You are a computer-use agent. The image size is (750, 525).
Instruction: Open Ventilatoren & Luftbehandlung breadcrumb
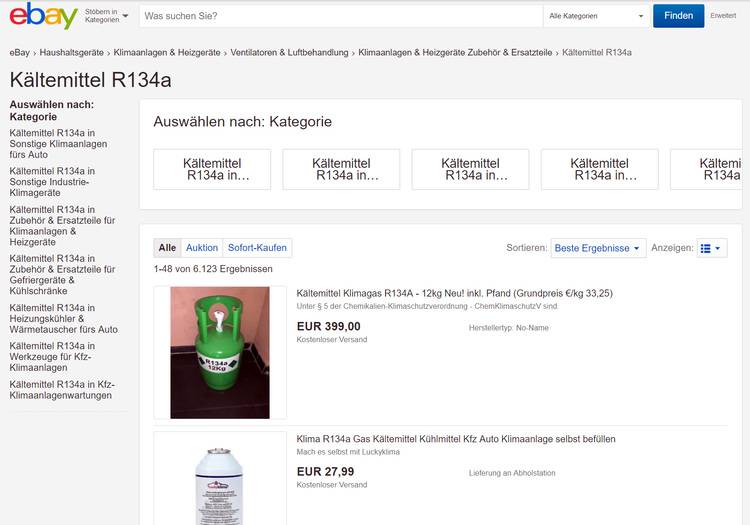(x=288, y=52)
